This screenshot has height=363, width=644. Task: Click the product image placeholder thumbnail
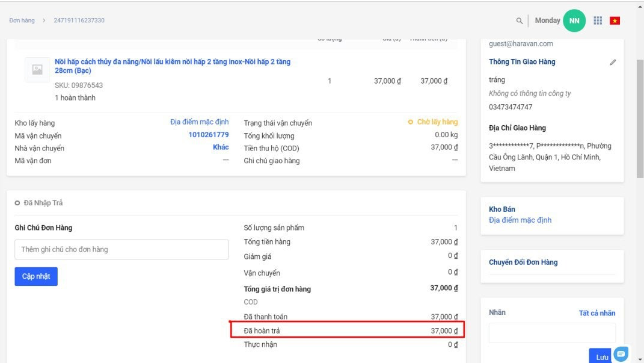tap(37, 70)
